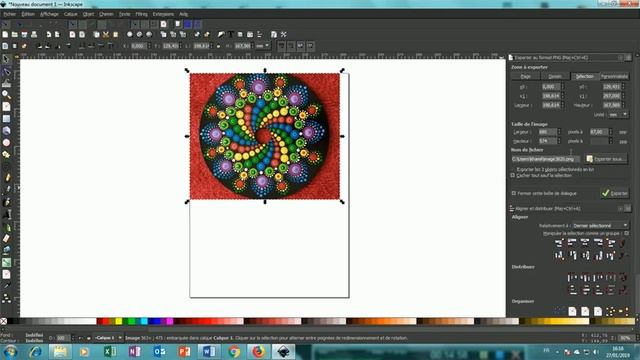
Task: Open Chrome from the taskbar
Action: (234, 351)
